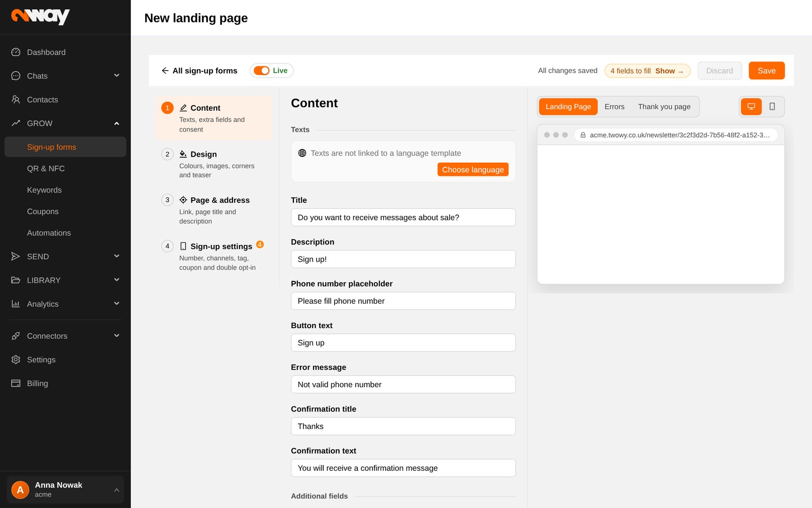Click the globe language icon
Viewport: 812px width, 508px height.
pos(302,153)
